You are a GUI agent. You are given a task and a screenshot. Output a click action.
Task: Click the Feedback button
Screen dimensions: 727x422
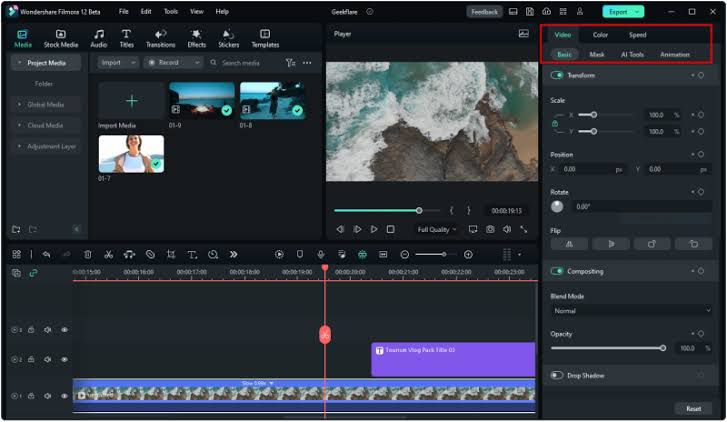pyautogui.click(x=484, y=12)
